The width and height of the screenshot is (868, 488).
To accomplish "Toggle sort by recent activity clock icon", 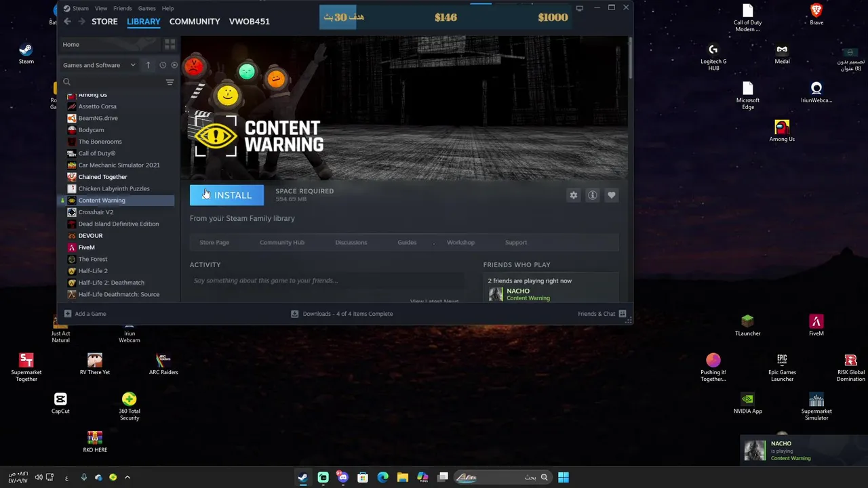I will pyautogui.click(x=163, y=65).
